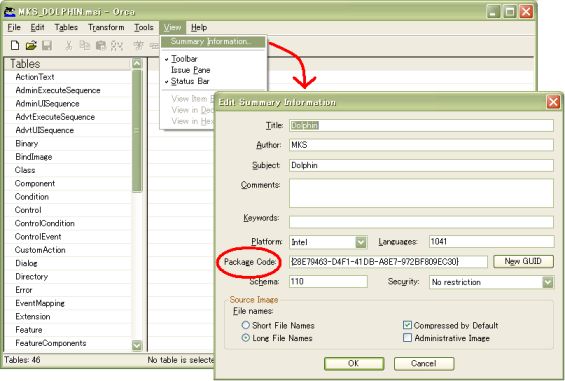This screenshot has height=381, width=565.
Task: Choose Summary Information in View menu
Action: pos(213,42)
